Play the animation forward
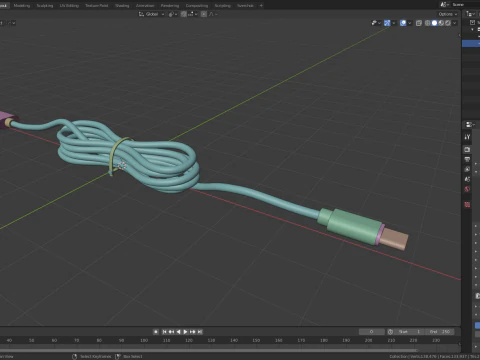Image resolution: width=480 pixels, height=360 pixels. [185, 332]
